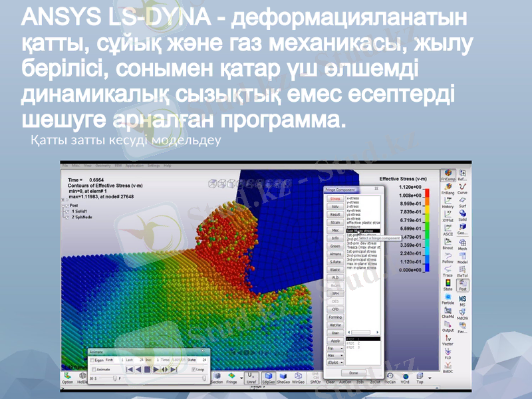
Task: Open the Settings menu
Action: point(152,166)
